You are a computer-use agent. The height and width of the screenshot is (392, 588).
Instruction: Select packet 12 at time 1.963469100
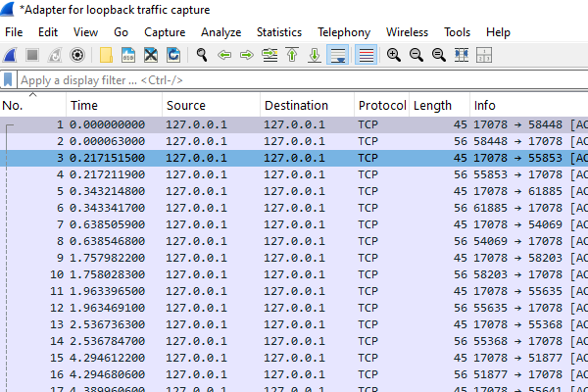[x=294, y=308]
